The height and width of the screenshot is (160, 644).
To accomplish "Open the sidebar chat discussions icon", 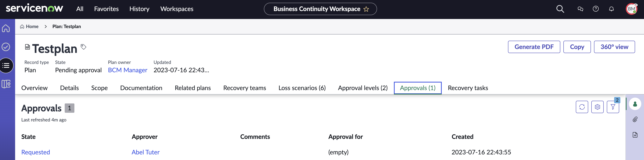I will (x=580, y=9).
